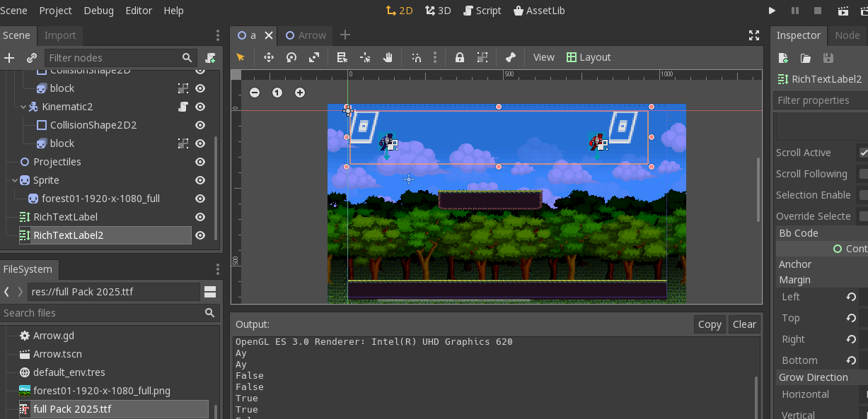Viewport: 868px width, 419px height.
Task: Activate the Scale Mode tool
Action: coord(314,57)
